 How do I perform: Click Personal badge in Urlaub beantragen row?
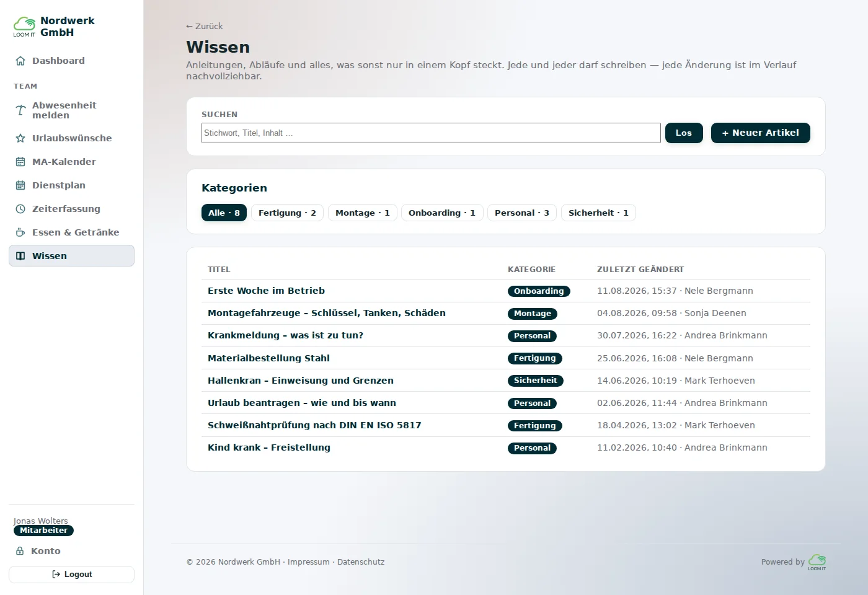[532, 403]
